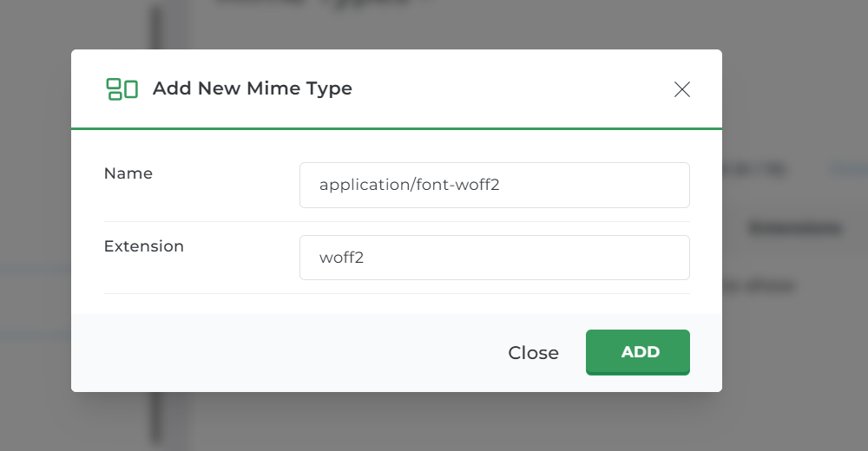Click the blurred sidebar line left of dialog
This screenshot has height=451, width=868.
pos(35,269)
